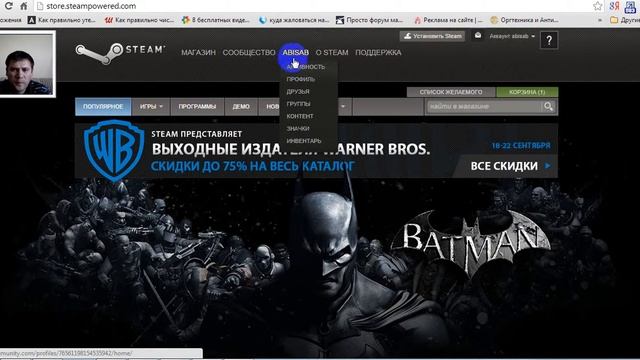The height and width of the screenshot is (360, 640).
Task: Open the О STEAM menu
Action: [x=332, y=53]
